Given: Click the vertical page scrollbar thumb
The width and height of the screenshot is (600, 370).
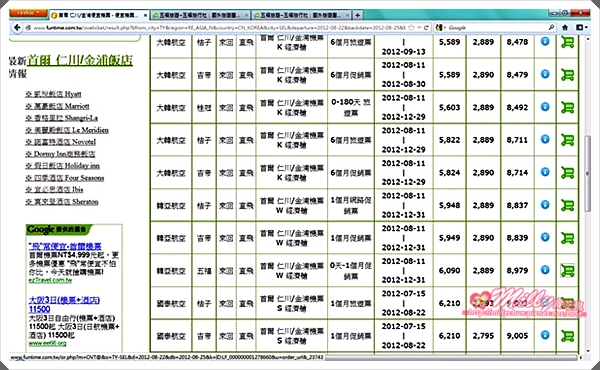Looking at the screenshot, I should pos(588,174).
